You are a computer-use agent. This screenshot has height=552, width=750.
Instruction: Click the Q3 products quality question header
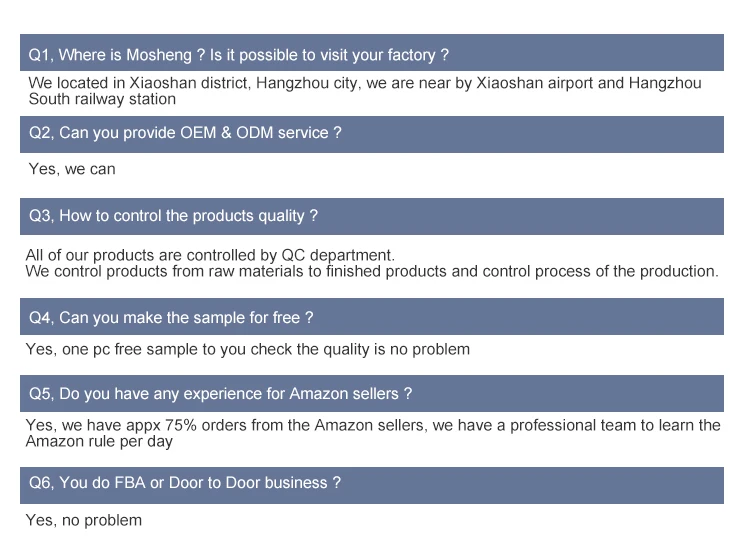click(x=372, y=216)
